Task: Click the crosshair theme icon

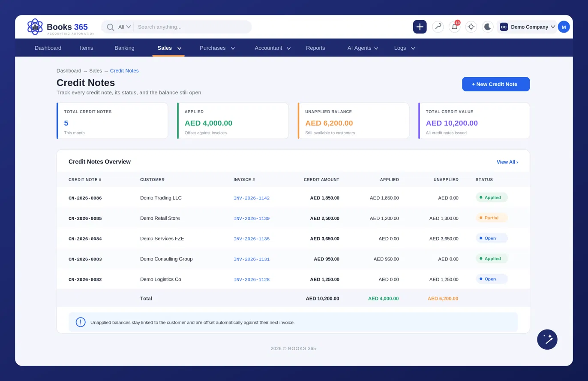Action: tap(471, 27)
